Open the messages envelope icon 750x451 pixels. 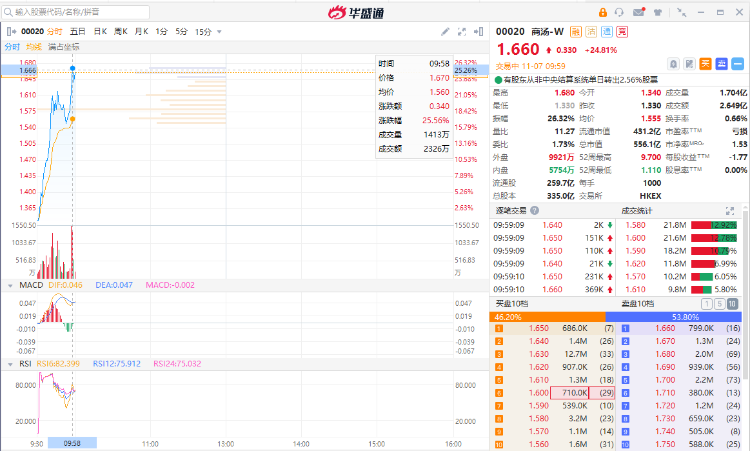point(637,12)
